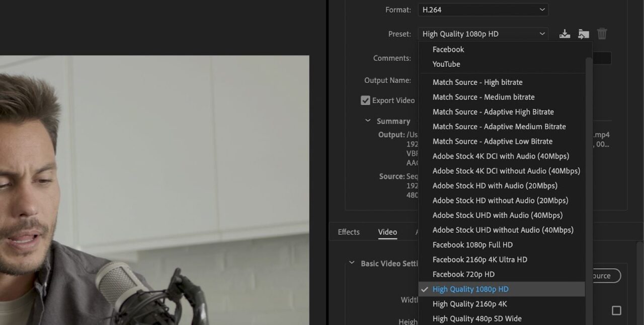Click the Delete Preset trash icon
The width and height of the screenshot is (644, 325).
click(602, 34)
